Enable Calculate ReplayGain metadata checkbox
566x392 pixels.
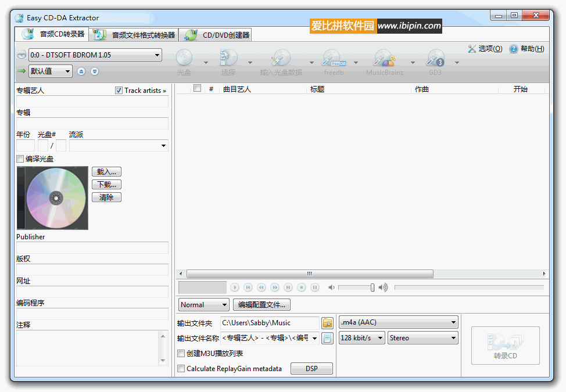tap(181, 369)
